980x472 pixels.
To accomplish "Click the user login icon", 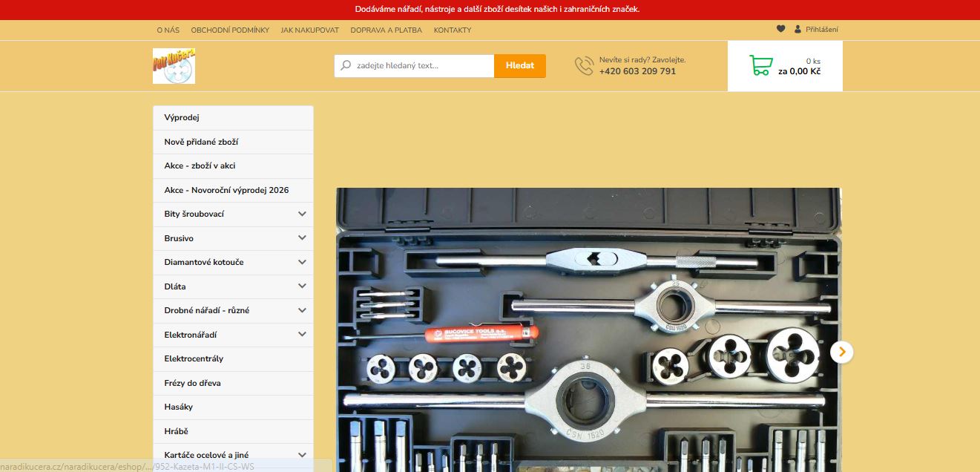I will pyautogui.click(x=798, y=30).
